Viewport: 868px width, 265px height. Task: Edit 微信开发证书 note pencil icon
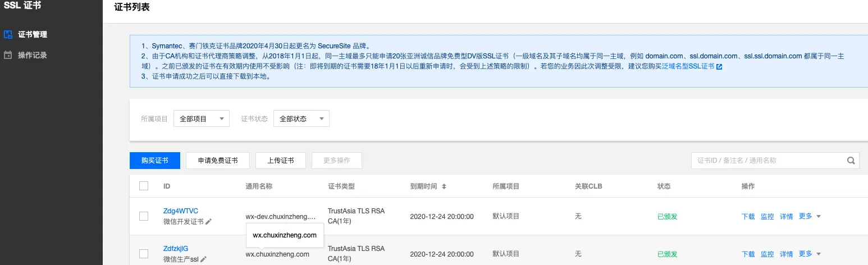click(208, 222)
